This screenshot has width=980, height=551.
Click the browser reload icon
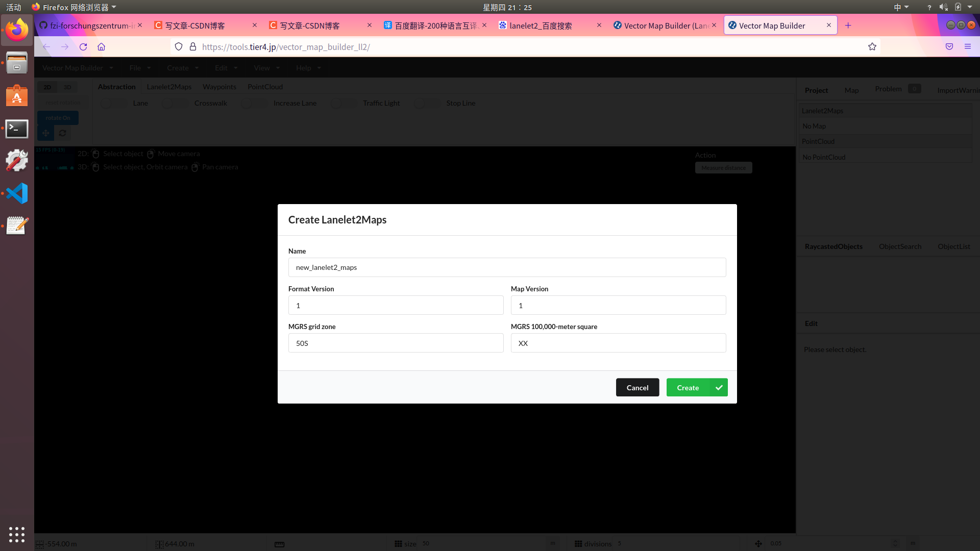tap(83, 47)
